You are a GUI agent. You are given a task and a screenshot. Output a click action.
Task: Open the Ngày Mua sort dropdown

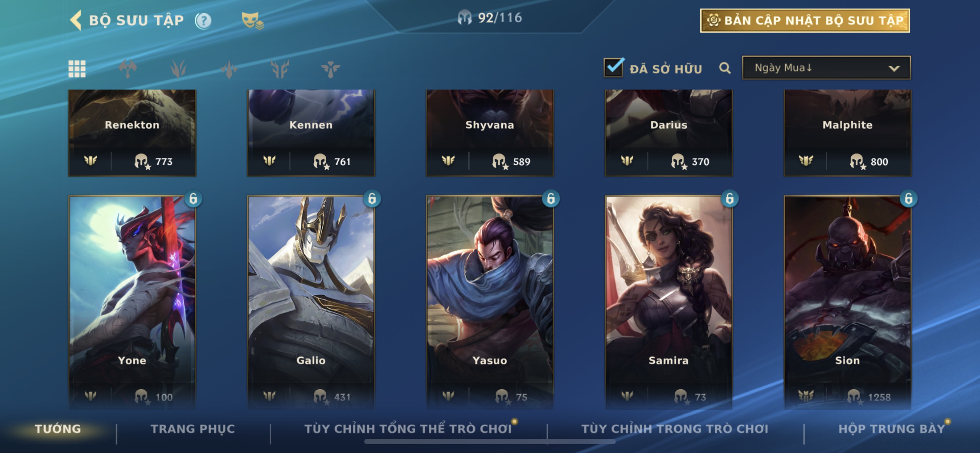[x=826, y=68]
